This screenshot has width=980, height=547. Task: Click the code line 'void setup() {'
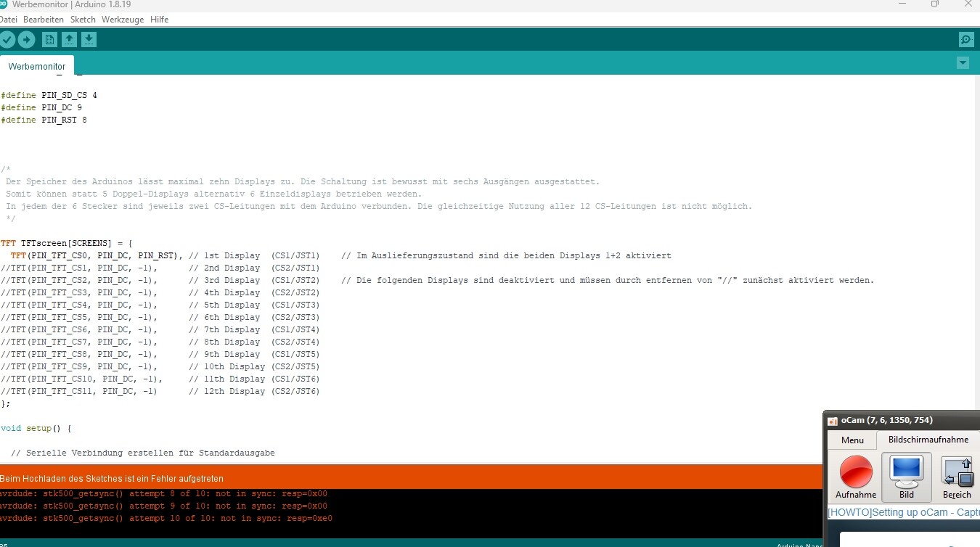[36, 428]
